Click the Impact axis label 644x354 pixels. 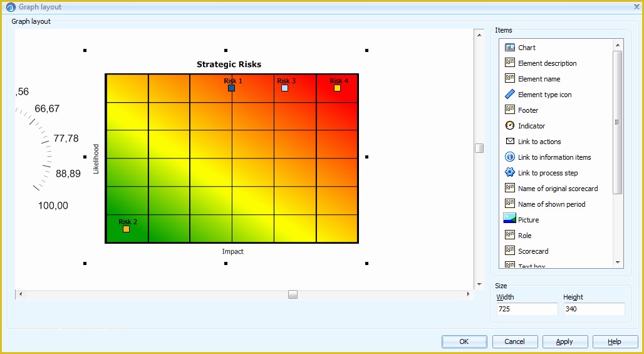[232, 251]
